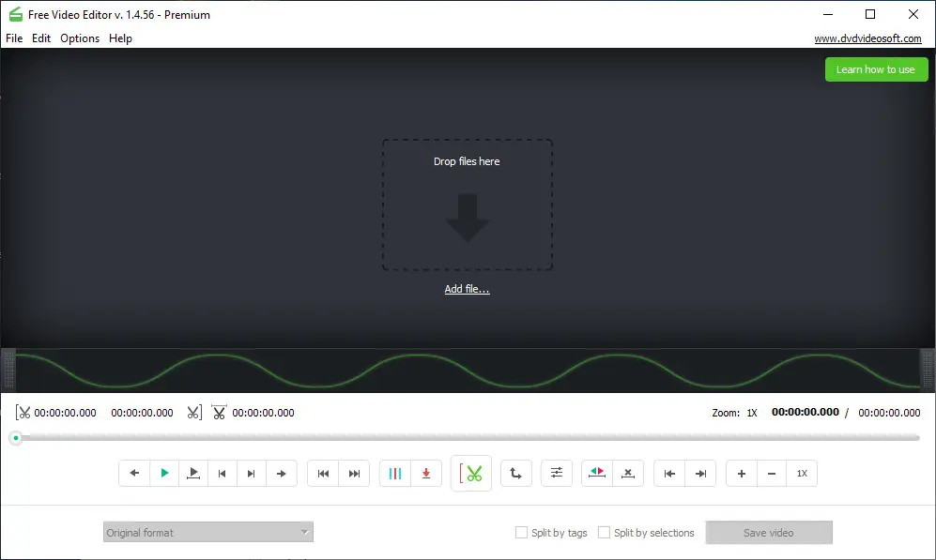Jump to previous tag rewind button
Image resolution: width=936 pixels, height=560 pixels.
323,474
